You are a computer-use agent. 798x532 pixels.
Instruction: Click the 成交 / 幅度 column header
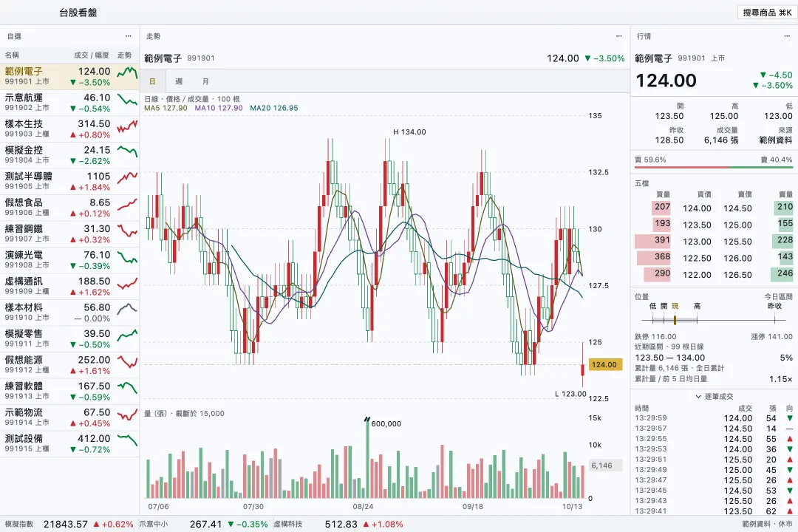pos(92,55)
